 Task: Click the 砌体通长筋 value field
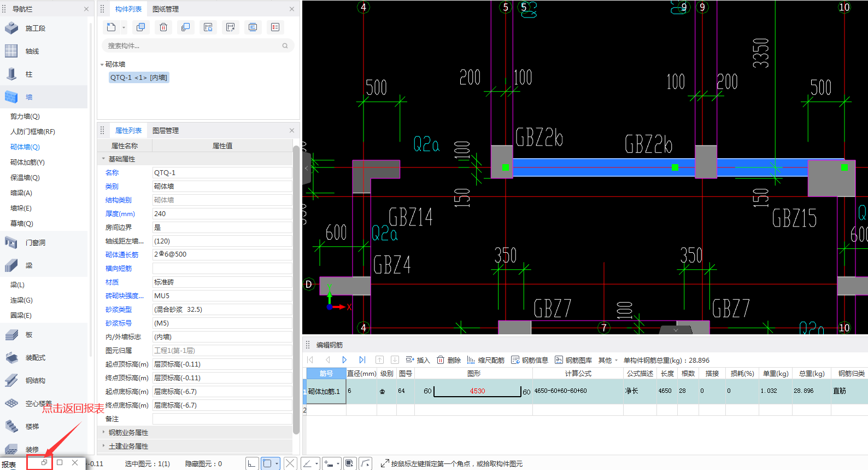point(222,254)
